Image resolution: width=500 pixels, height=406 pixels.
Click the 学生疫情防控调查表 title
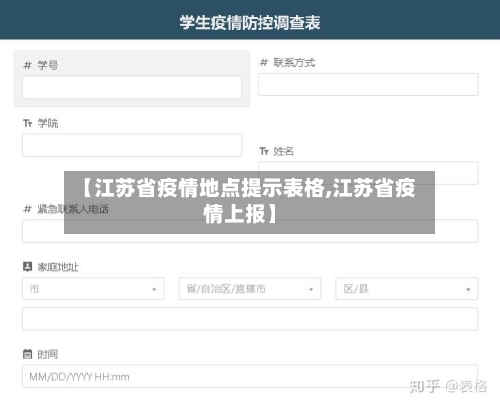[250, 23]
